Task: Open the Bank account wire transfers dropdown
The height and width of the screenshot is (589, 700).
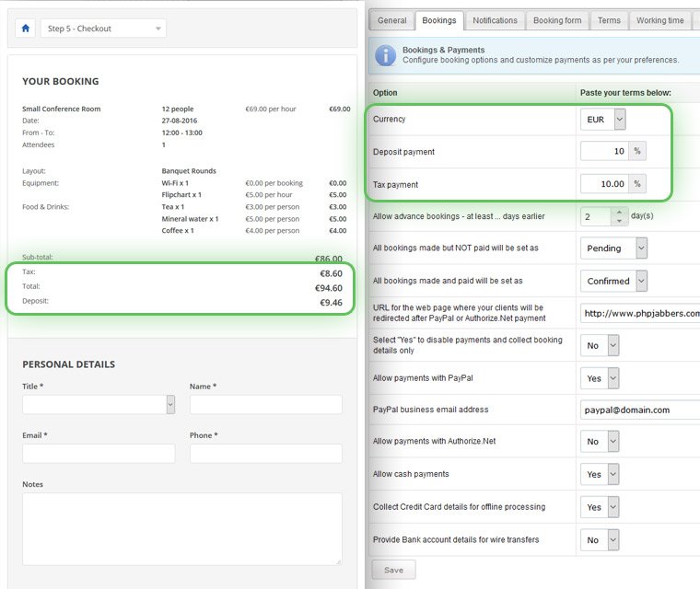Action: 600,540
